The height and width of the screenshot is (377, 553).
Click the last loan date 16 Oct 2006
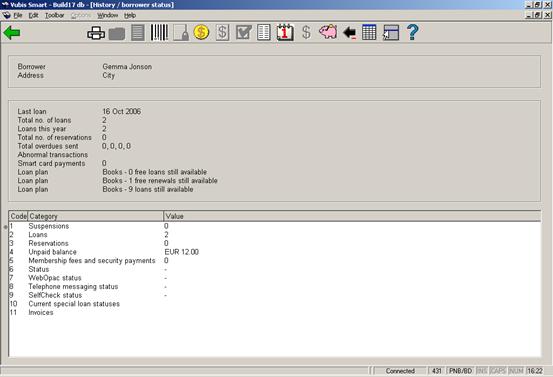coord(121,111)
